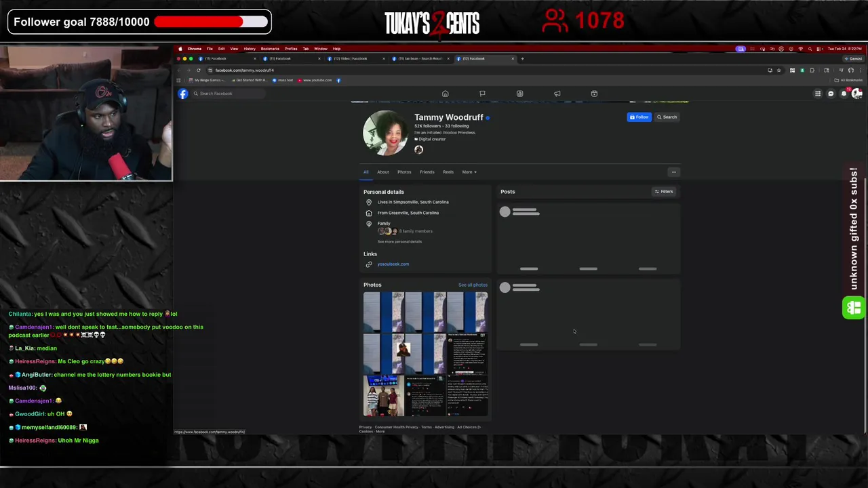Open the History menu
This screenshot has width=868, height=488.
pyautogui.click(x=250, y=49)
